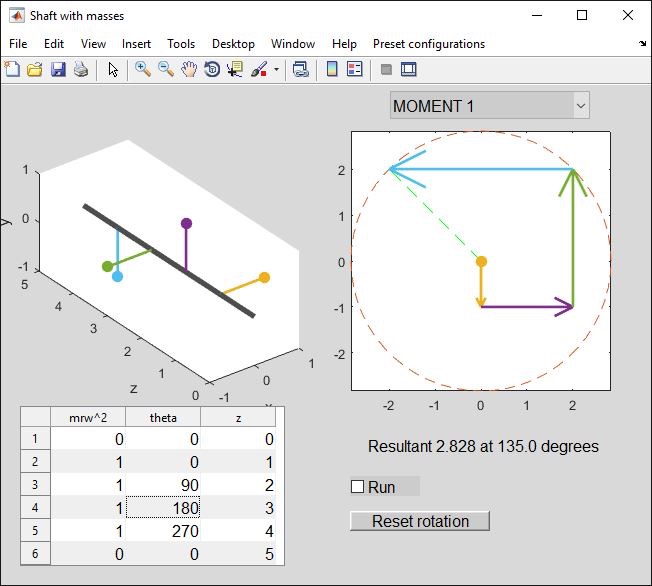Screen dimensions: 652x586
Task: Click the Insert Colorbar icon
Action: [332, 70]
